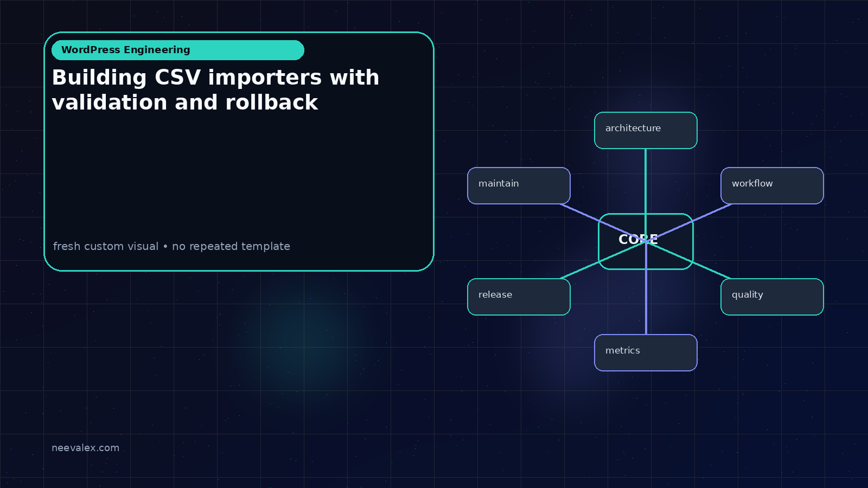The width and height of the screenshot is (868, 488).
Task: Click the workflow node
Action: pyautogui.click(x=772, y=185)
